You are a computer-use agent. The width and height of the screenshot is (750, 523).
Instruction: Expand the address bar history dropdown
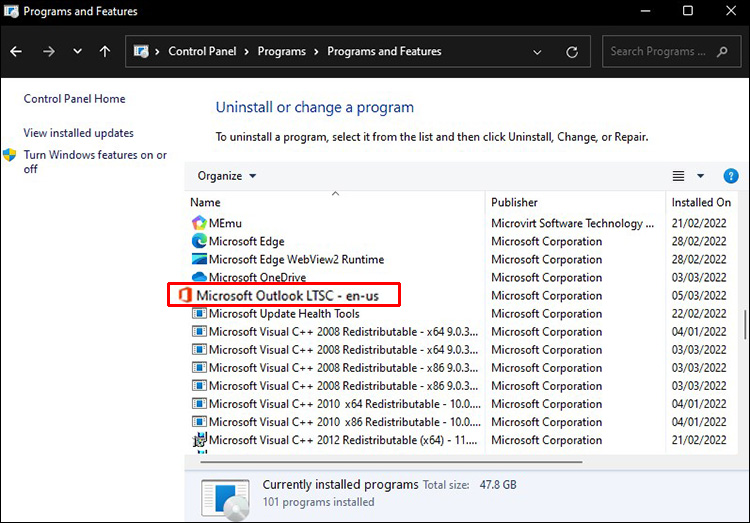[537, 52]
